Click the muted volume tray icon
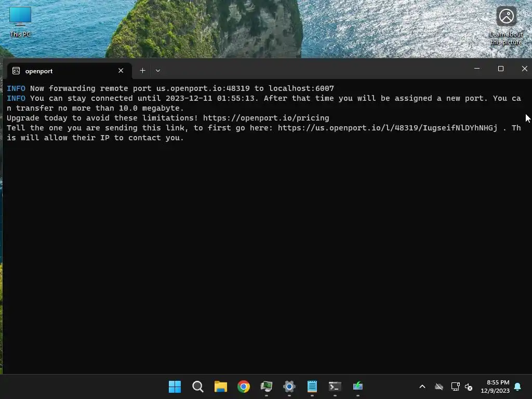The image size is (532, 399). click(x=469, y=387)
